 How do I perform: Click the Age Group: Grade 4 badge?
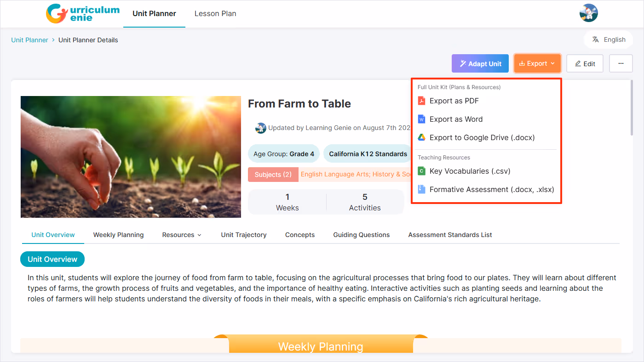pyautogui.click(x=284, y=154)
